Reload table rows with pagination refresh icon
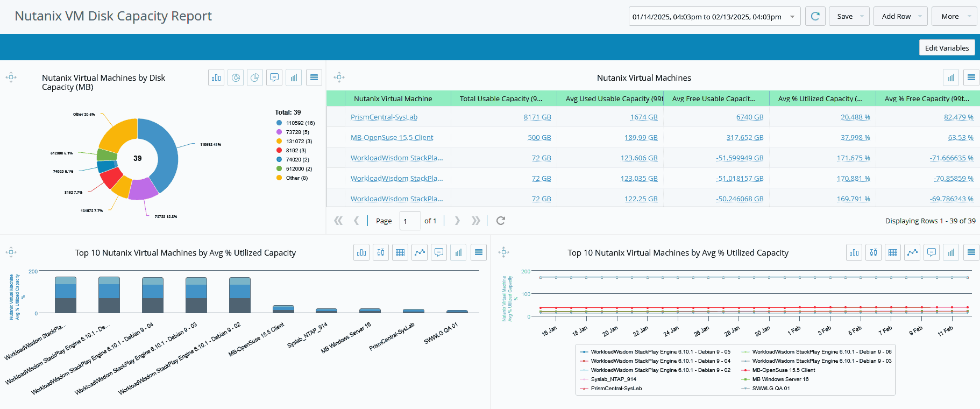The width and height of the screenshot is (980, 409). click(x=501, y=221)
